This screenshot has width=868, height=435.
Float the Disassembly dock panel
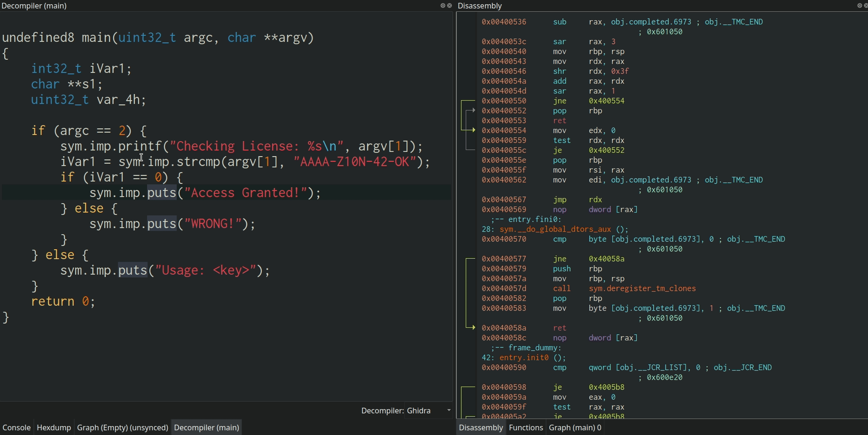point(860,6)
